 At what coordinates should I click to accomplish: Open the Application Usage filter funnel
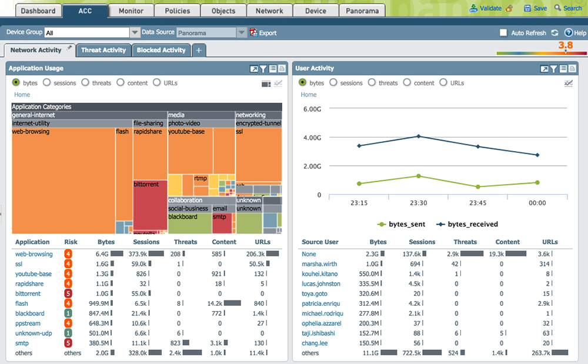click(x=263, y=69)
